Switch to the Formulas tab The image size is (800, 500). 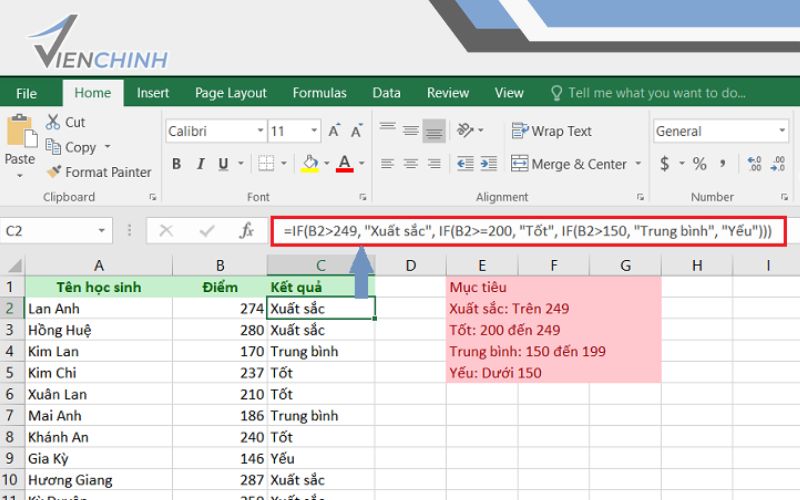click(x=319, y=93)
